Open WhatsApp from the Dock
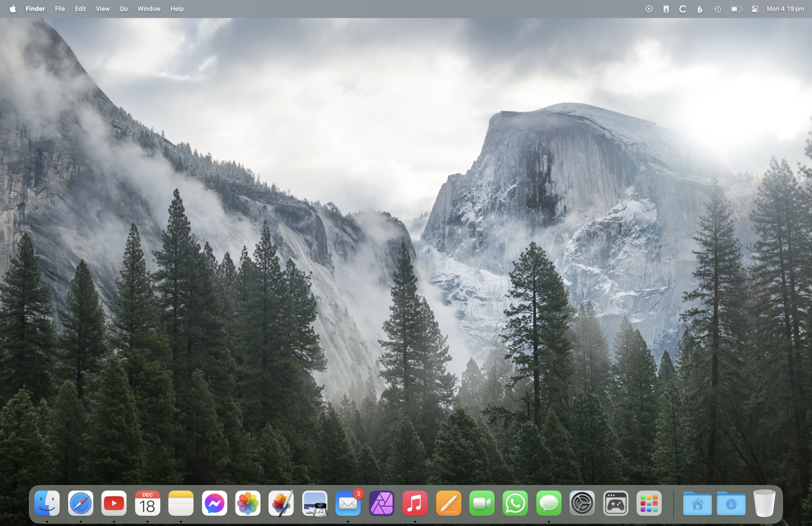Image resolution: width=812 pixels, height=526 pixels. [515, 504]
